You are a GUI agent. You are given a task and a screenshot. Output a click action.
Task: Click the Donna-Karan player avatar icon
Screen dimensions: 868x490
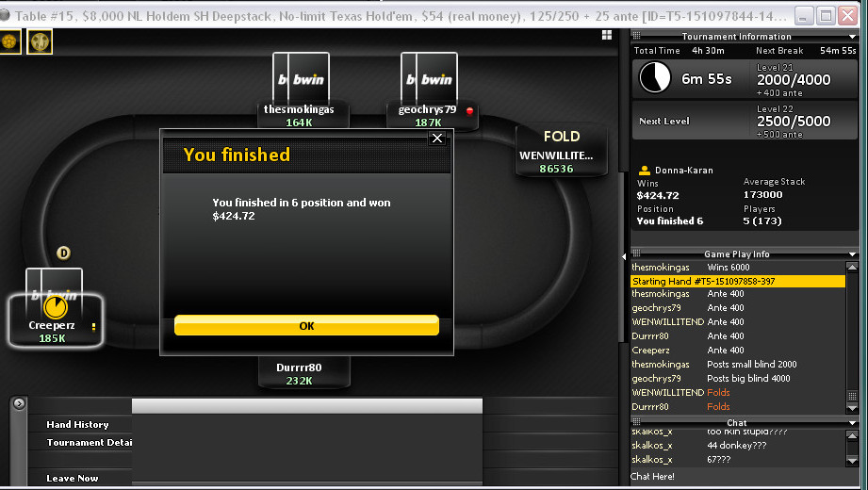(645, 171)
